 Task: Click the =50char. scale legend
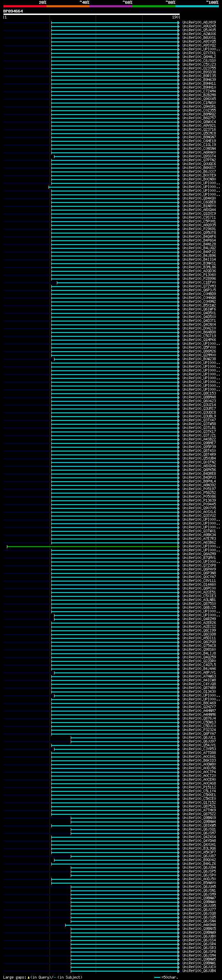[x=167, y=977]
